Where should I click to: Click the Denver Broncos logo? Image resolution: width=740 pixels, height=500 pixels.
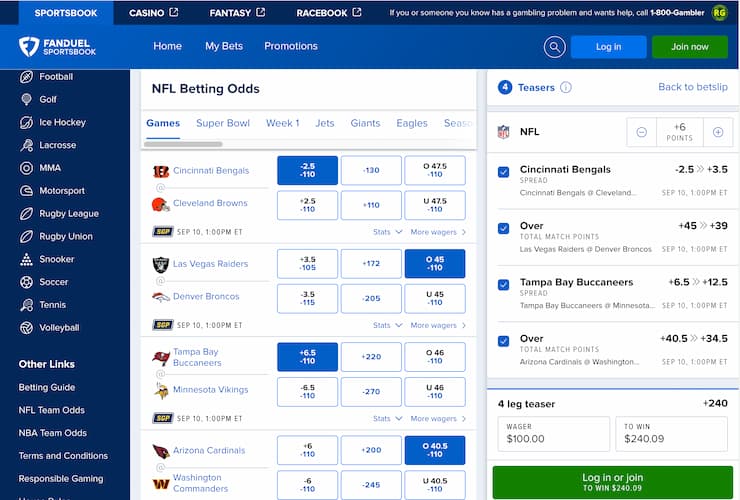pos(161,297)
